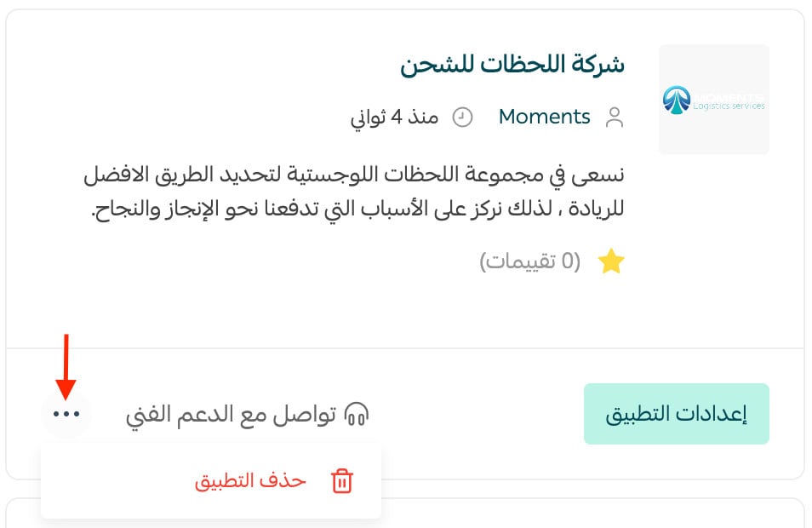Viewport: 812px width, 528px height.
Task: Click the blue Moments emblem in the logo
Action: (x=677, y=100)
